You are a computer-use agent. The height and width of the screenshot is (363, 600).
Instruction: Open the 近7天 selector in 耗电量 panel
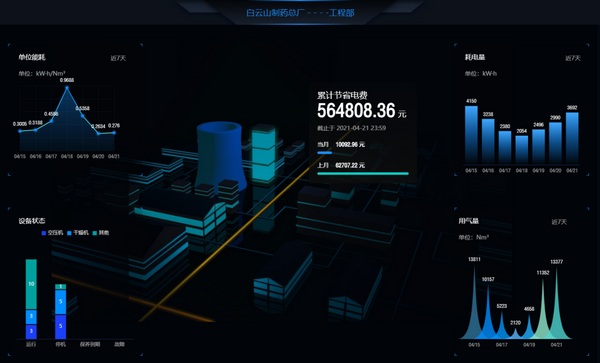tap(573, 58)
